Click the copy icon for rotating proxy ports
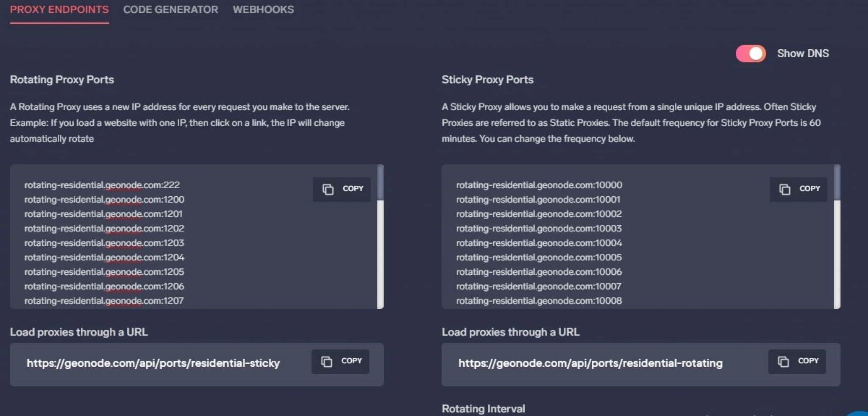Viewport: 868px width, 416px height. [328, 189]
